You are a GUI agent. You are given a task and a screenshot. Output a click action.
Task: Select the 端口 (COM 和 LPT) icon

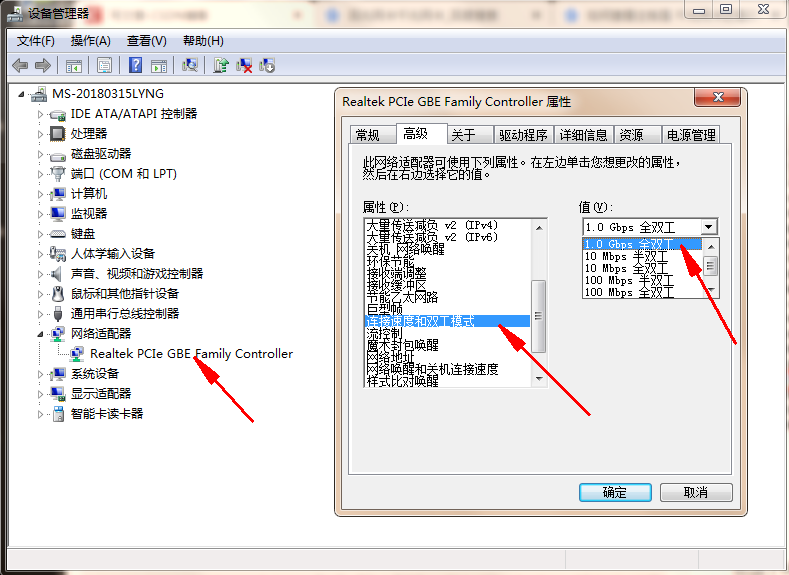click(x=58, y=174)
